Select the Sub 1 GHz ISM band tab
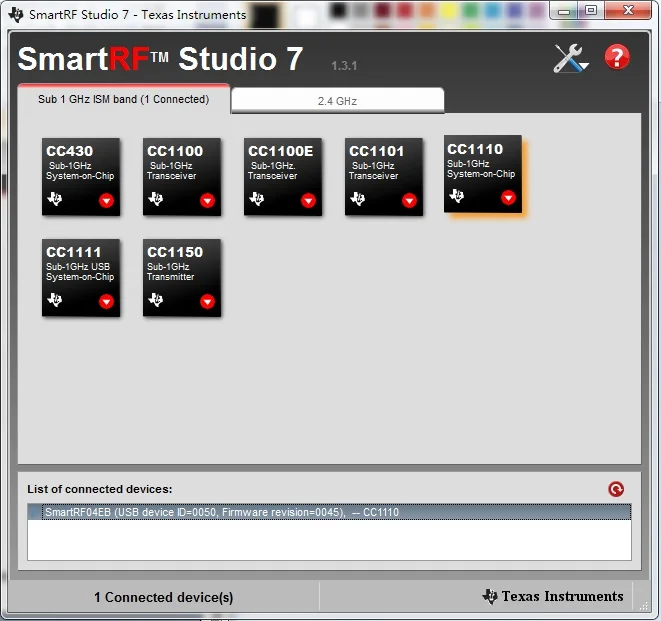This screenshot has height=621, width=661. (124, 99)
